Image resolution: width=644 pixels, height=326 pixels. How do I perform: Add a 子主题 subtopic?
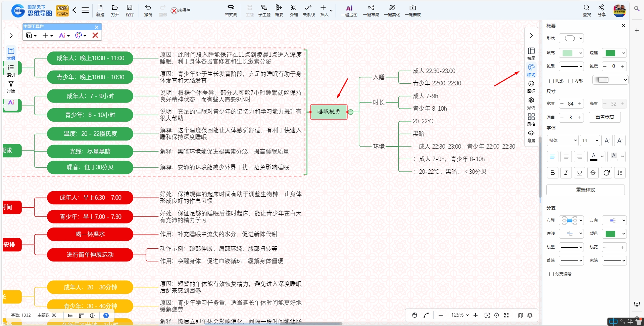[x=264, y=10]
